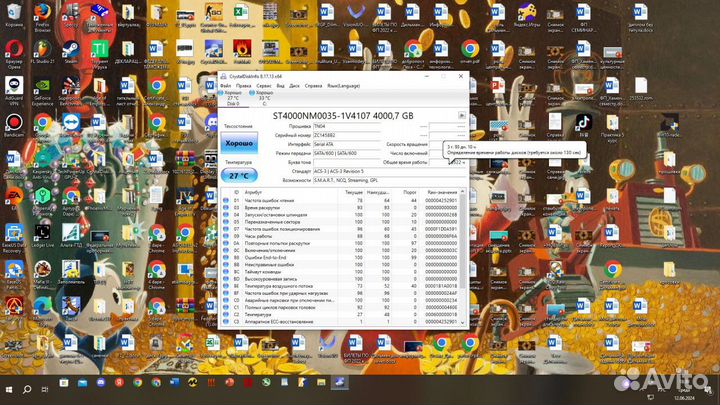Image resolution: width=720 pixels, height=405 pixels.
Task: Click the 27 °C temperature indicator
Action: point(239,174)
